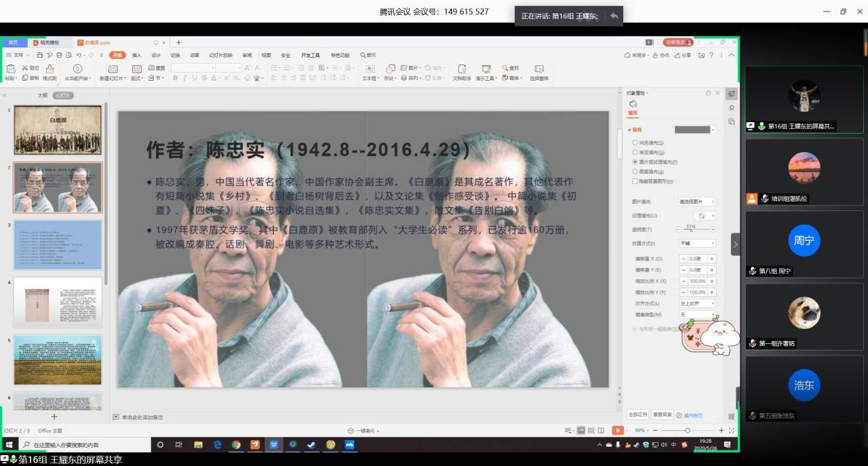Open the placement mode (平铺) dropdown
Image resolution: width=868 pixels, height=466 pixels.
point(698,243)
